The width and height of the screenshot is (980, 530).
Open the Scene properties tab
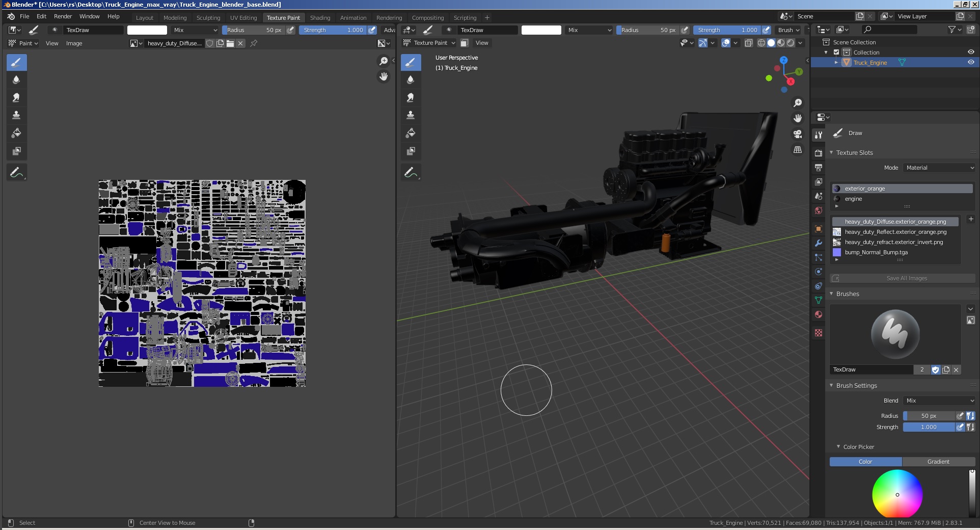tap(819, 196)
